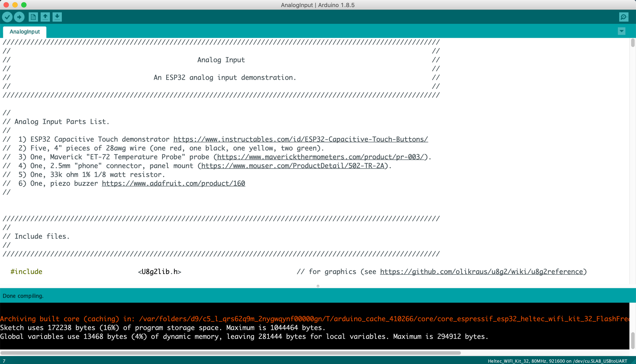Click the Open sketch up-arrow icon
This screenshot has width=636, height=364.
tap(45, 17)
